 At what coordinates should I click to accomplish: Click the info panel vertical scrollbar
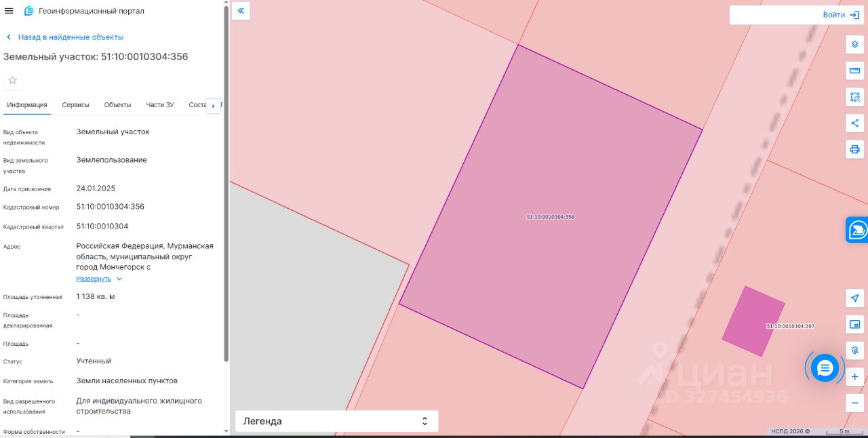pos(226,183)
